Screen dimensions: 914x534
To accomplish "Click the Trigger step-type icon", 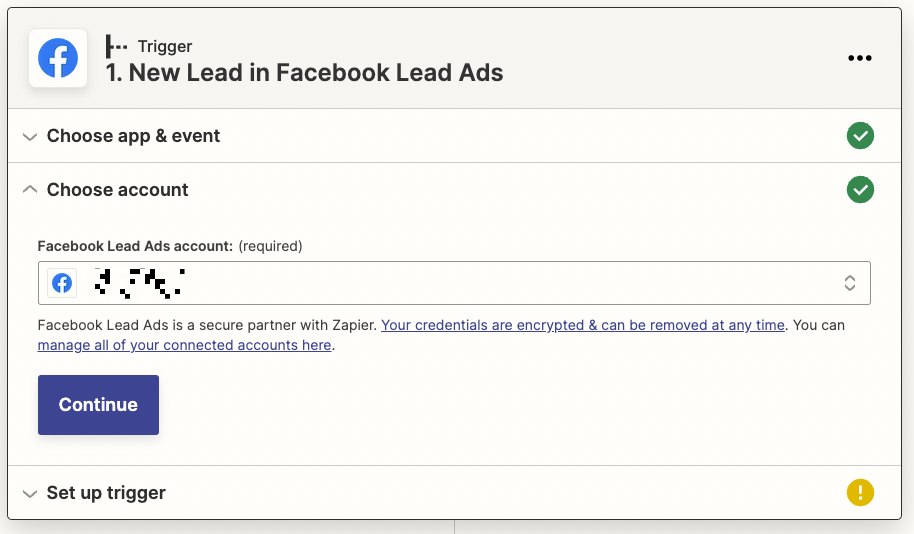I will point(117,46).
